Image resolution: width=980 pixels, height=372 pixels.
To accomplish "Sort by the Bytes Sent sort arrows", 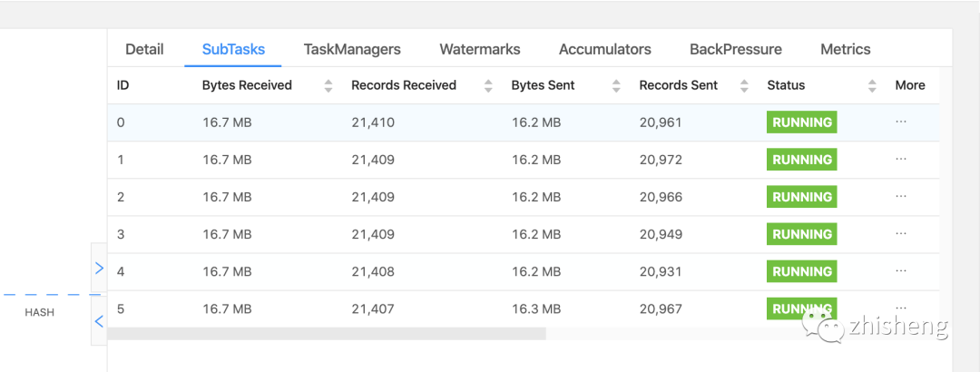I will pyautogui.click(x=617, y=85).
